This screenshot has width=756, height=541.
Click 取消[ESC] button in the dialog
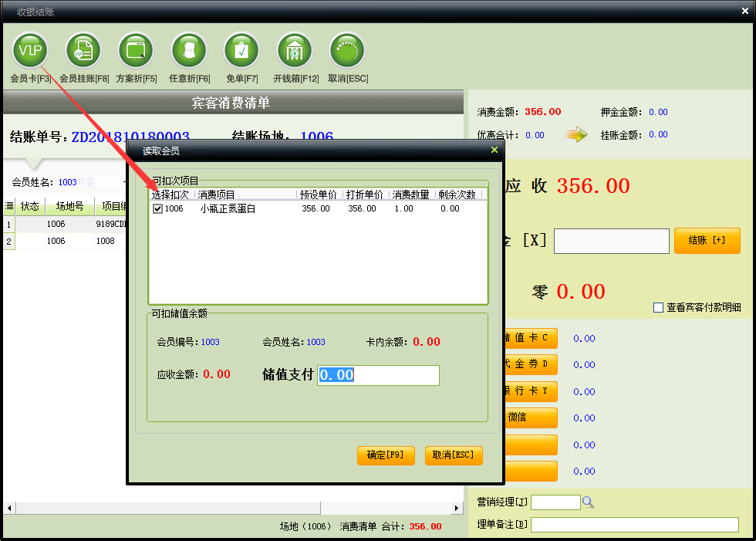pos(454,455)
